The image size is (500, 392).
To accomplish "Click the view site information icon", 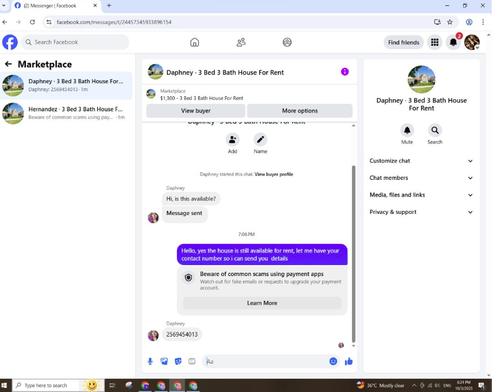I will 49,22.
